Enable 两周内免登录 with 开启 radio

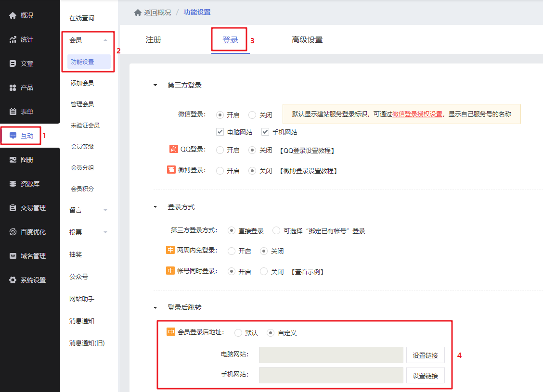[x=232, y=251]
